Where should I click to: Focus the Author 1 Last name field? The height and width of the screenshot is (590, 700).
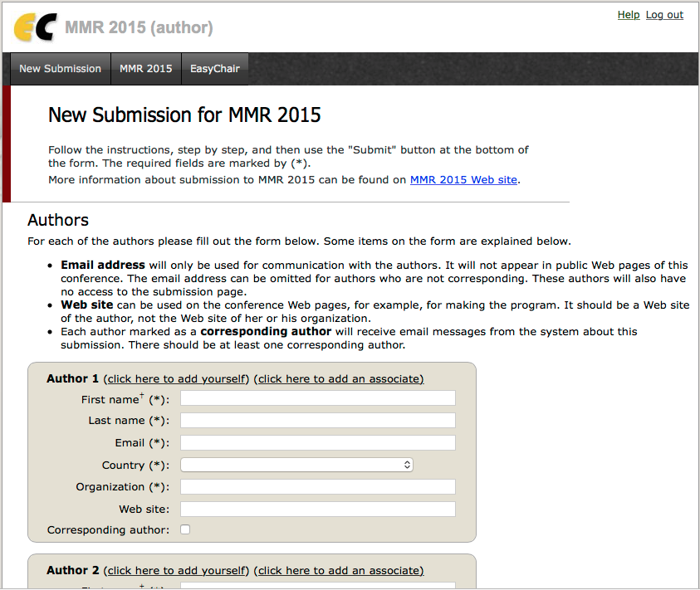click(x=317, y=421)
